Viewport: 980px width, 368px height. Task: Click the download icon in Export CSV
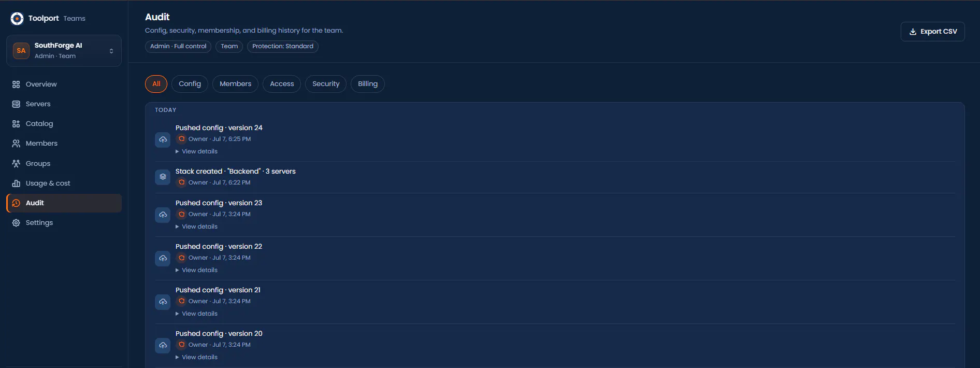913,32
